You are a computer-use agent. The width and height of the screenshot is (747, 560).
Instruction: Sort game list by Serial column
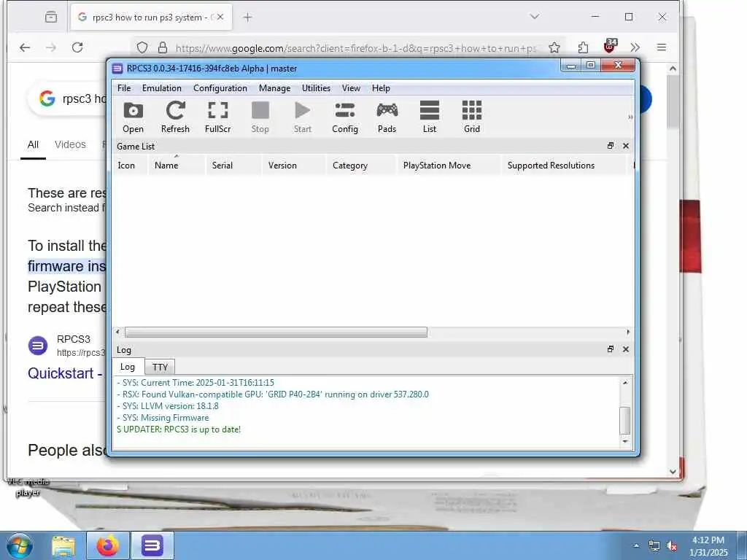click(x=233, y=166)
